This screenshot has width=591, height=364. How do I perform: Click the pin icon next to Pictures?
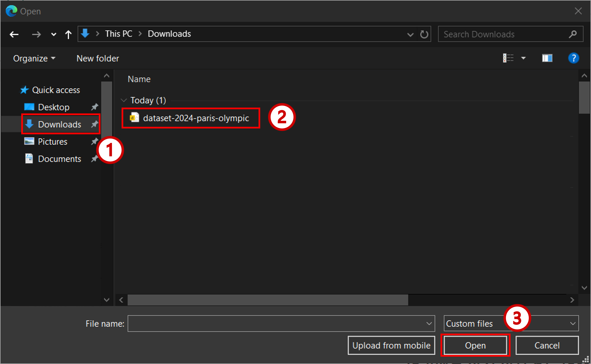coord(95,141)
